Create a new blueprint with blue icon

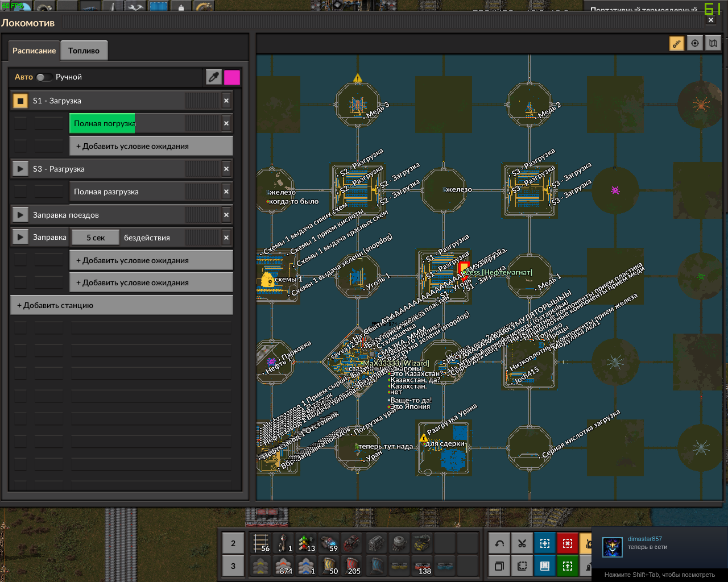pos(545,543)
